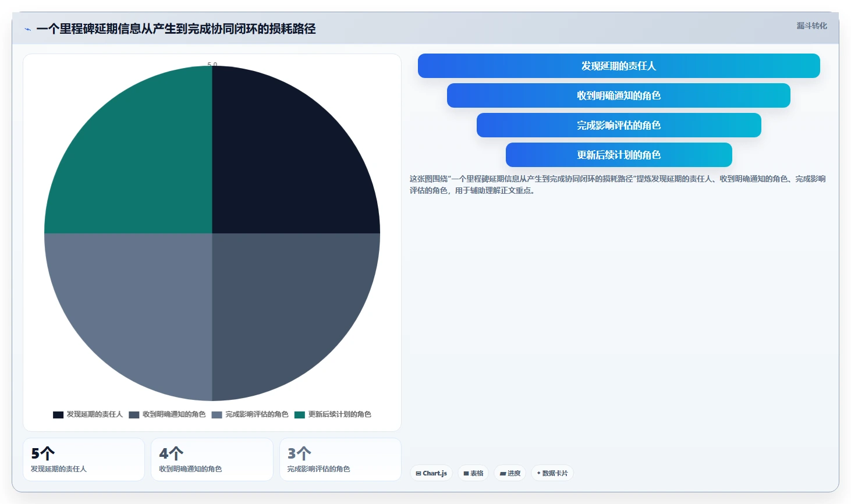The height and width of the screenshot is (504, 851).
Task: Click the description paragraph starting 这张图围绕
Action: coord(618,184)
